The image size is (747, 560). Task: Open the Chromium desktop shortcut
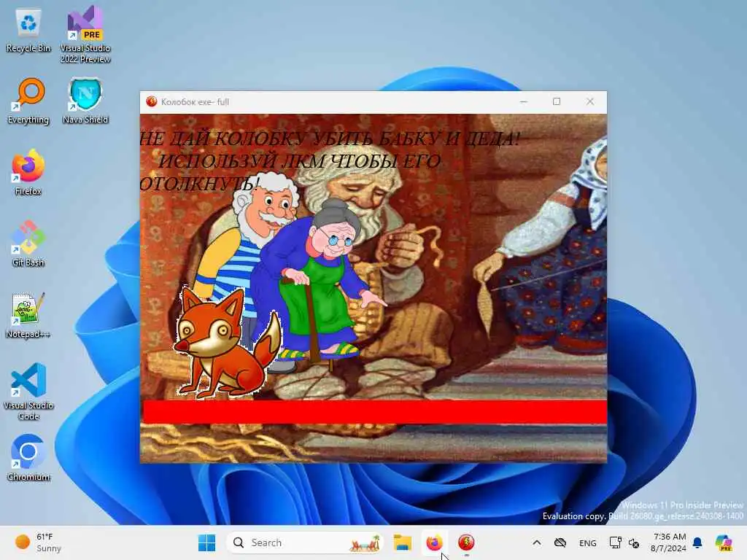(28, 458)
